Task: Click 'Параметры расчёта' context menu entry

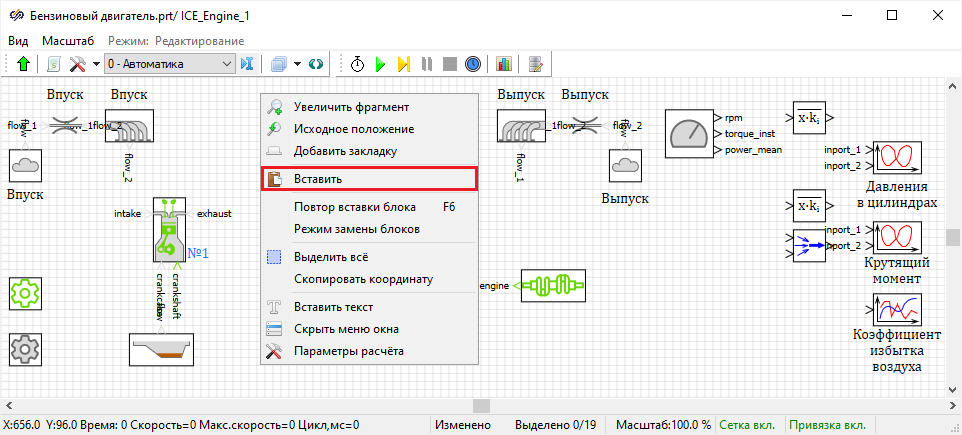Action: (x=348, y=351)
